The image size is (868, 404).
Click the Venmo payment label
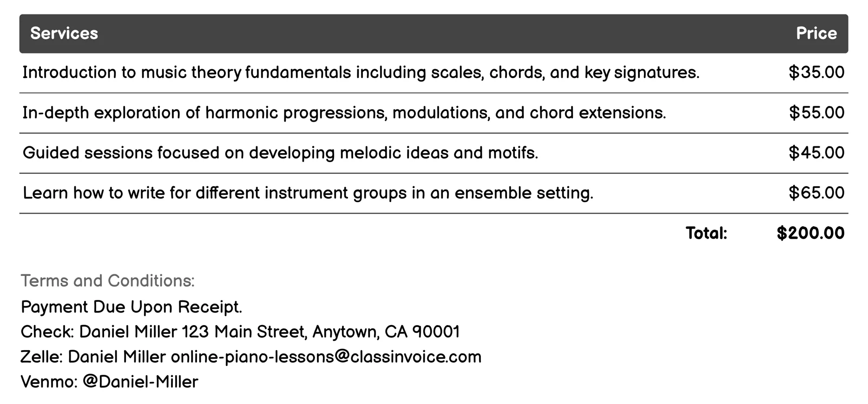click(x=49, y=382)
